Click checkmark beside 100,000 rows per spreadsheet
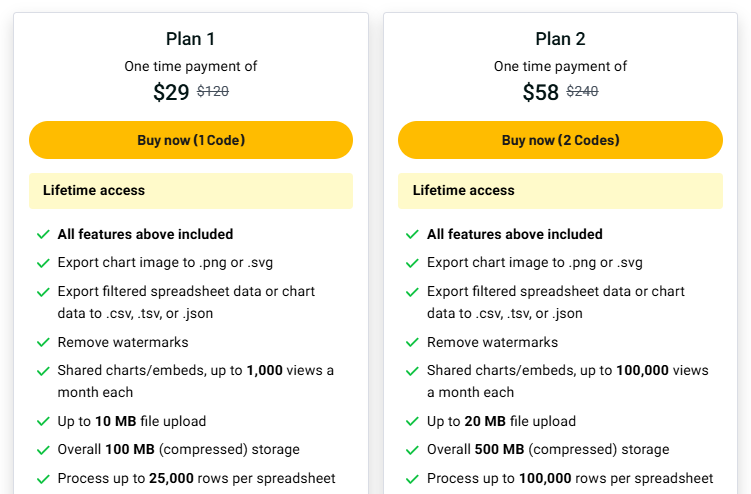This screenshot has height=494, width=751. [412, 479]
